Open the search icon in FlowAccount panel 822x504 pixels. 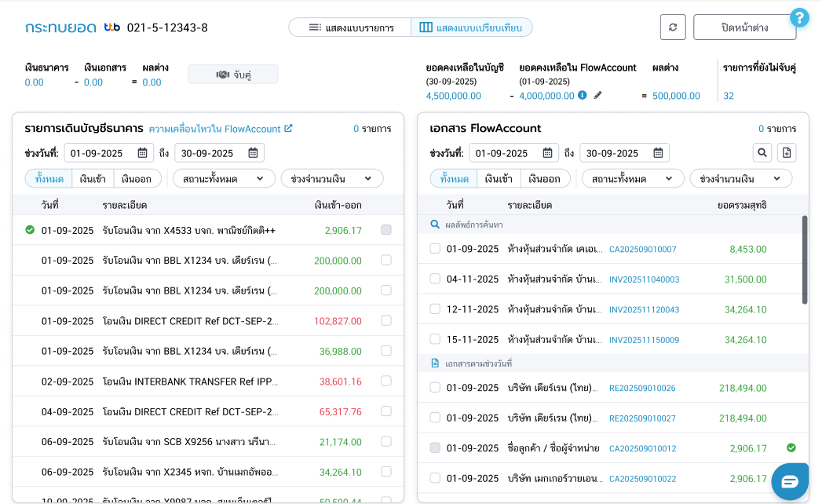(x=762, y=152)
